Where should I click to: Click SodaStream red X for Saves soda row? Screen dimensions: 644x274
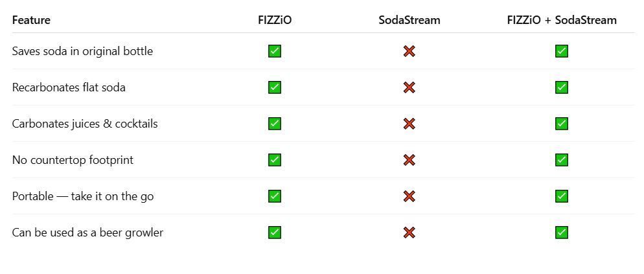pyautogui.click(x=409, y=51)
